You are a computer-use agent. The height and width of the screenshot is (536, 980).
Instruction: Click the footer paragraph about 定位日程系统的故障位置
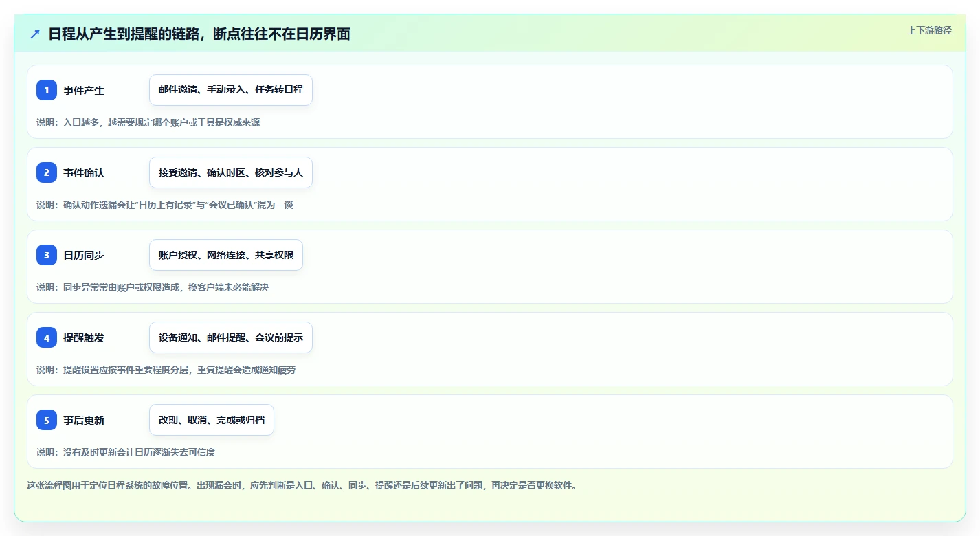click(303, 485)
